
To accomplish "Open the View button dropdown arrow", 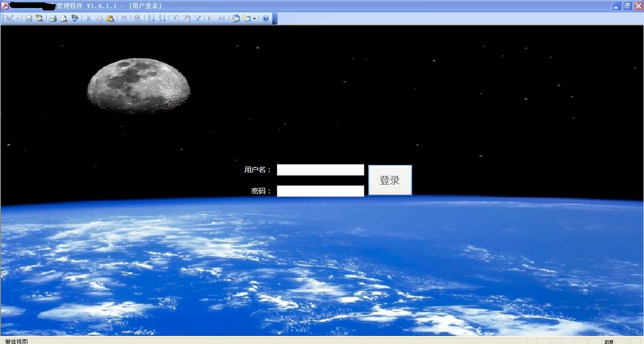I will (17, 18).
